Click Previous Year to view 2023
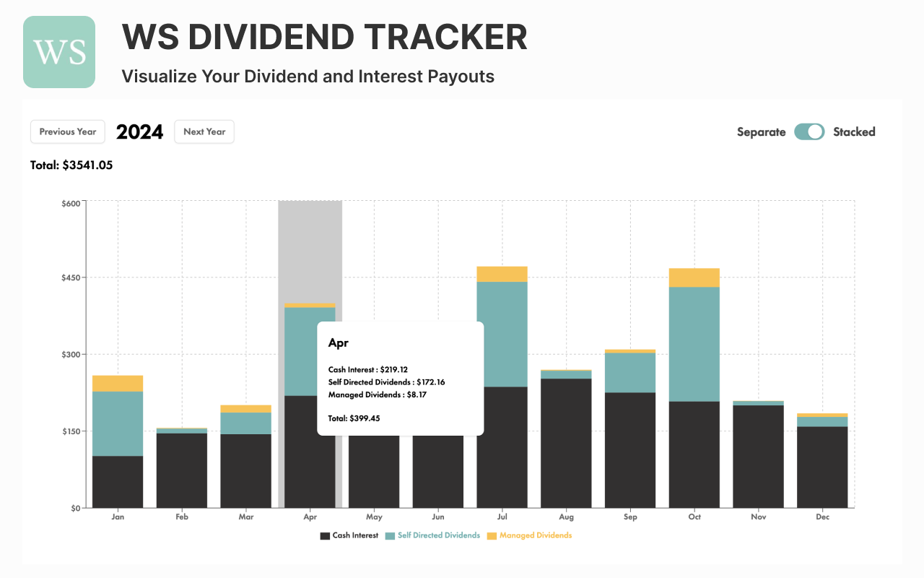 tap(67, 131)
